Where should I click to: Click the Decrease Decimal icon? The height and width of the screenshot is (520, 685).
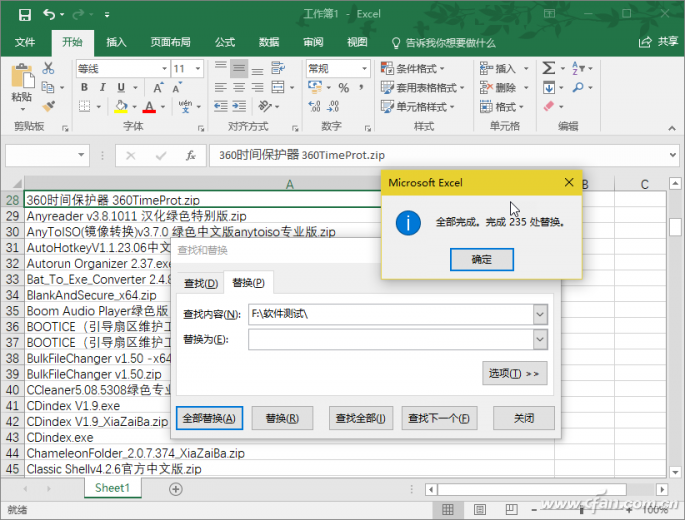coord(333,106)
